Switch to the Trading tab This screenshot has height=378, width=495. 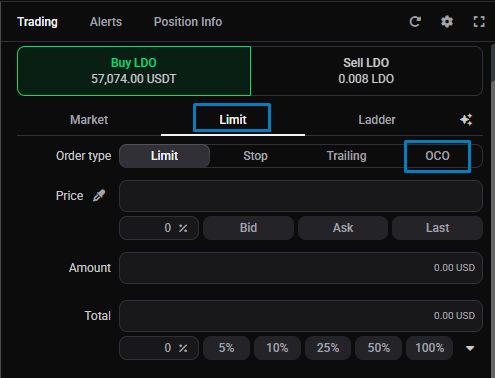(37, 22)
